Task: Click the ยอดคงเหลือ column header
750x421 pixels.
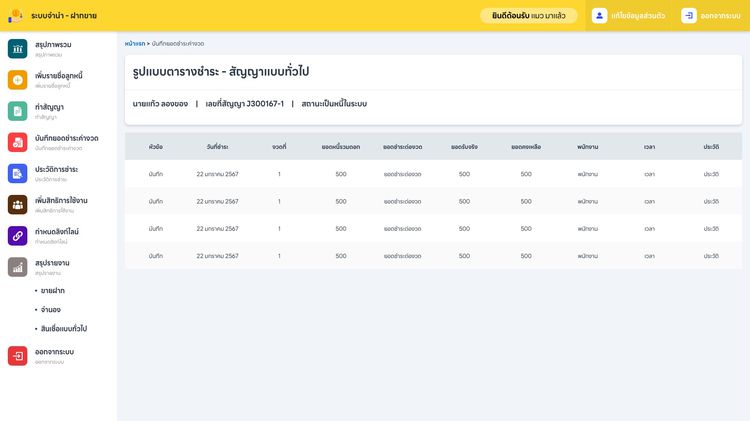Action: pyautogui.click(x=526, y=146)
